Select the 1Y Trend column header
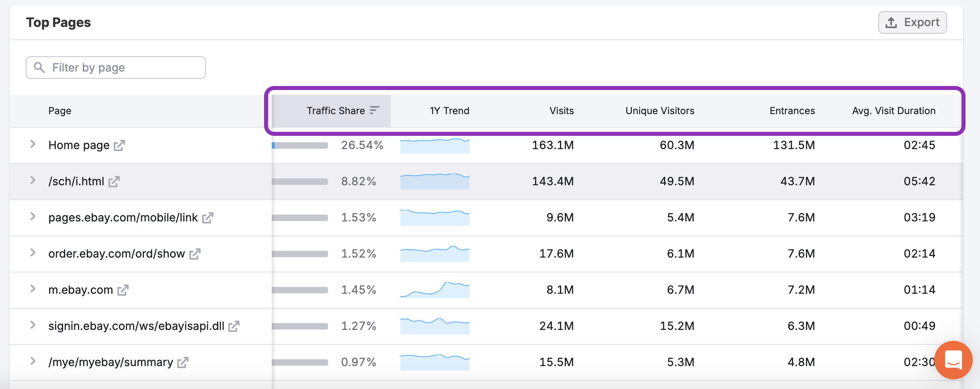 point(449,111)
